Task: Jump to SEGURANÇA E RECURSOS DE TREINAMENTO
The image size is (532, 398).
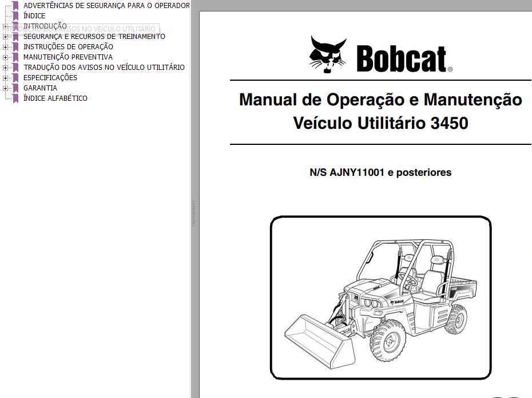Action: pyautogui.click(x=94, y=37)
